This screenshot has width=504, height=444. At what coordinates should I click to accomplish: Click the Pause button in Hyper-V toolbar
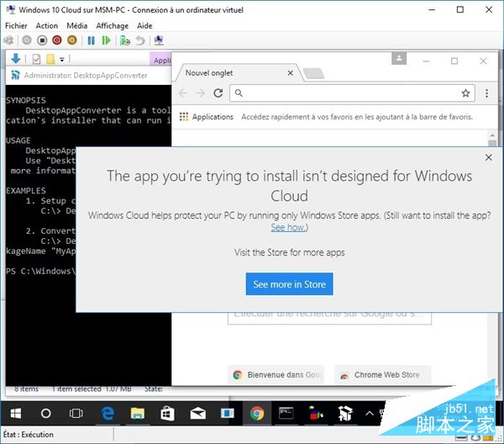92,40
